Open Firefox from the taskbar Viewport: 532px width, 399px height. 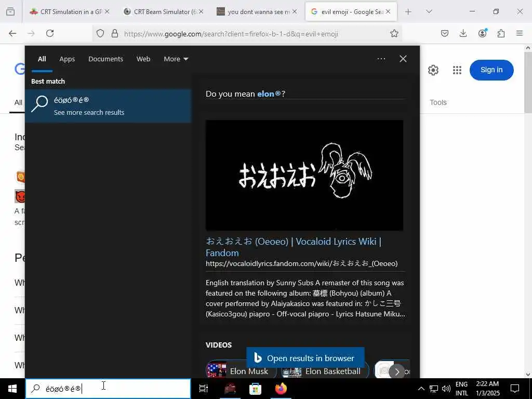281,389
